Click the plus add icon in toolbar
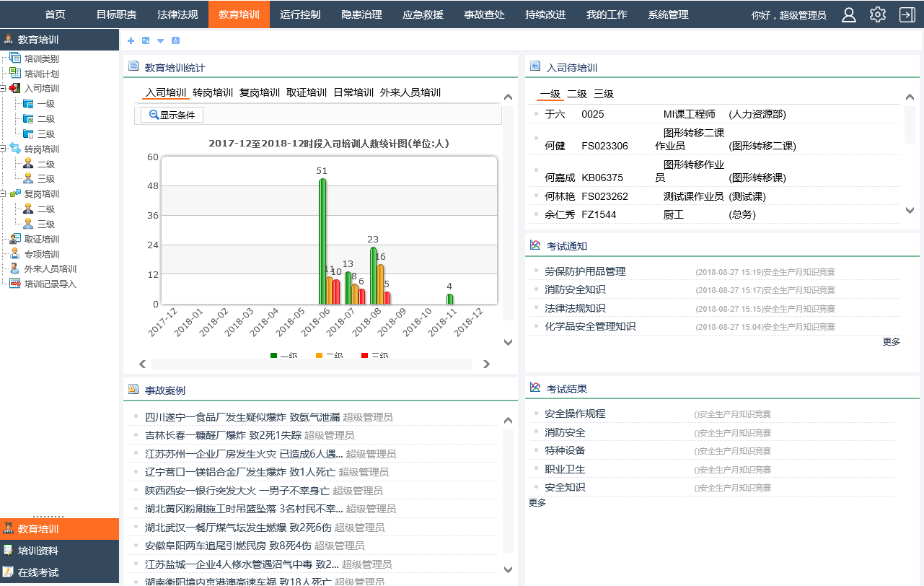Image resolution: width=924 pixels, height=586 pixels. pyautogui.click(x=131, y=41)
